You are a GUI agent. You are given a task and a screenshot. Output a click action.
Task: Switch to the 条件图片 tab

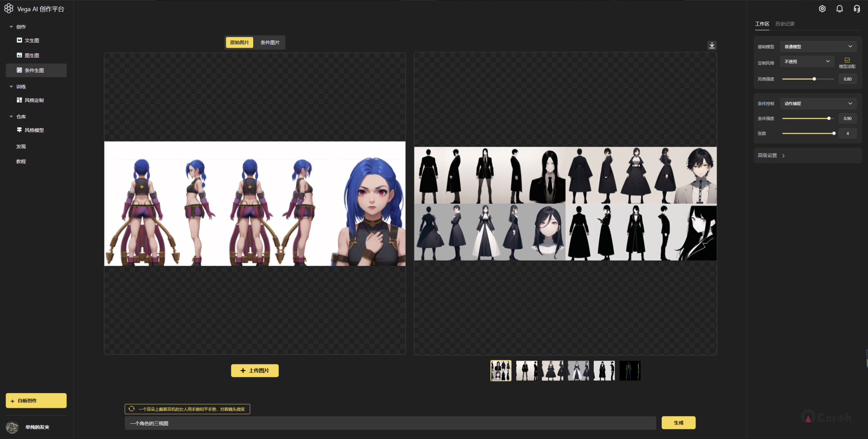[269, 42]
